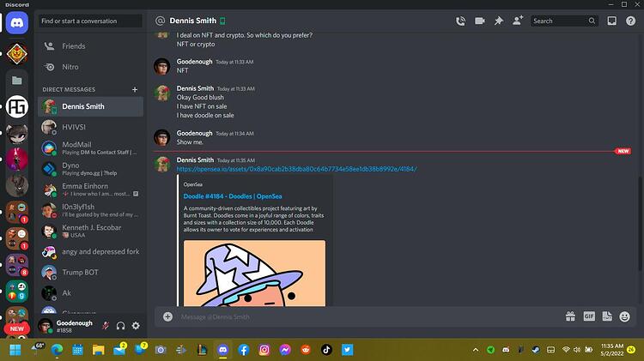This screenshot has width=644, height=361.
Task: Open Discord help
Action: (630, 21)
